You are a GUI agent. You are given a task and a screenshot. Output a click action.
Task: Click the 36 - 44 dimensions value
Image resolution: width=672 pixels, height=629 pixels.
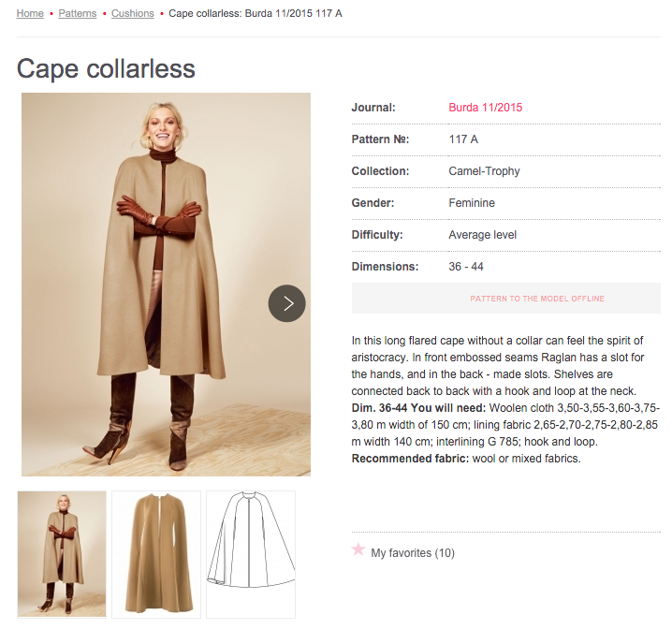(466, 267)
